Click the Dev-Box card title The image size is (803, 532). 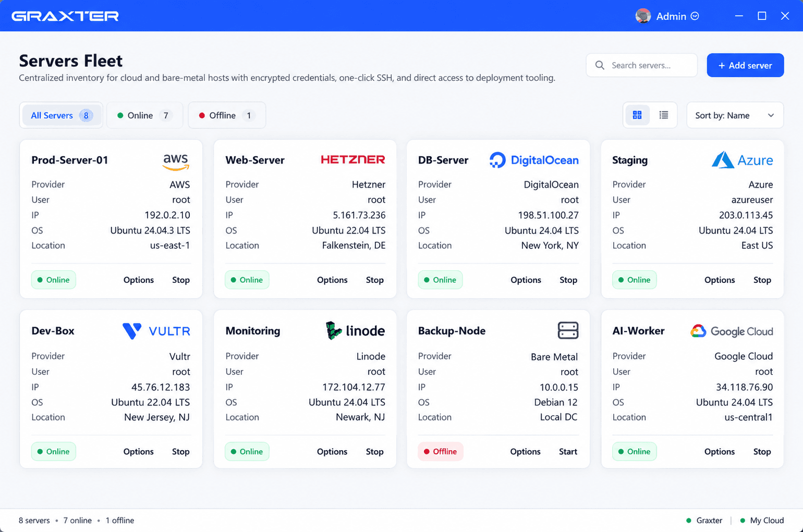53,331
